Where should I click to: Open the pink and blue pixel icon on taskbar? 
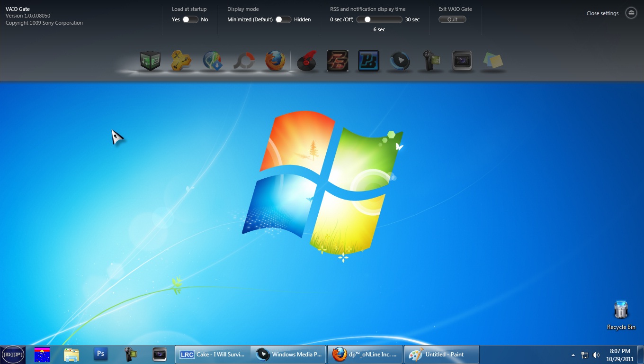coord(42,355)
